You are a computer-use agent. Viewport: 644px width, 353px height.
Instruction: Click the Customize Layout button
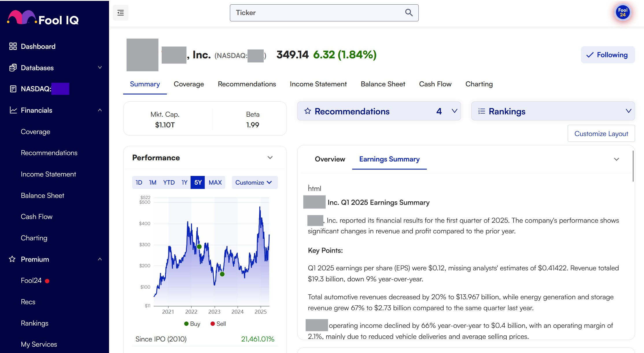tap(601, 134)
